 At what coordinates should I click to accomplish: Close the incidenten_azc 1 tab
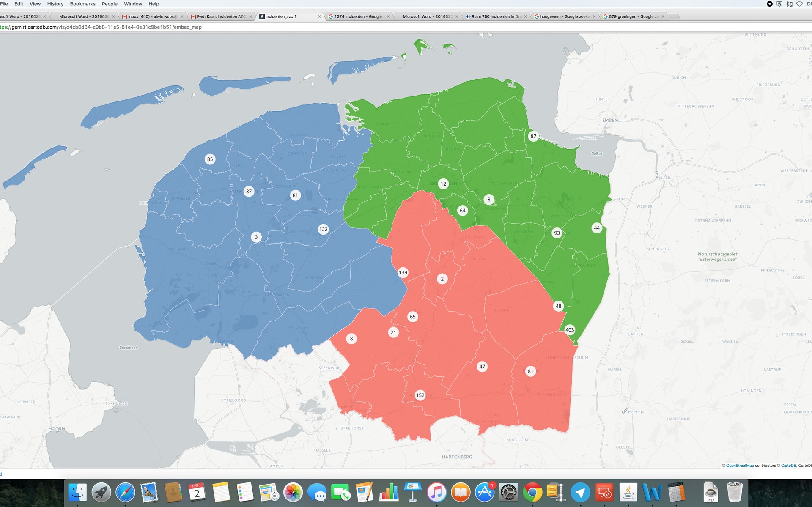[x=319, y=16]
